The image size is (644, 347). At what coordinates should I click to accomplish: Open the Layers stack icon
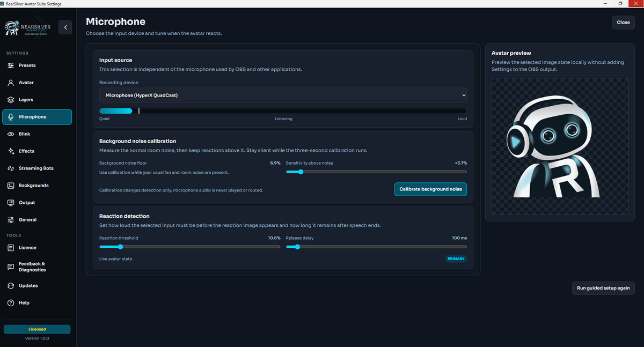(x=11, y=100)
